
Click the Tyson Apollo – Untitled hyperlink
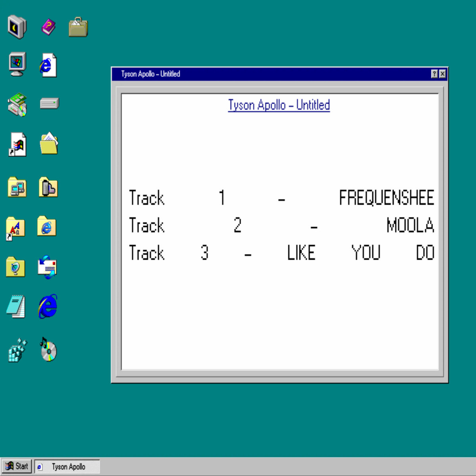point(279,105)
